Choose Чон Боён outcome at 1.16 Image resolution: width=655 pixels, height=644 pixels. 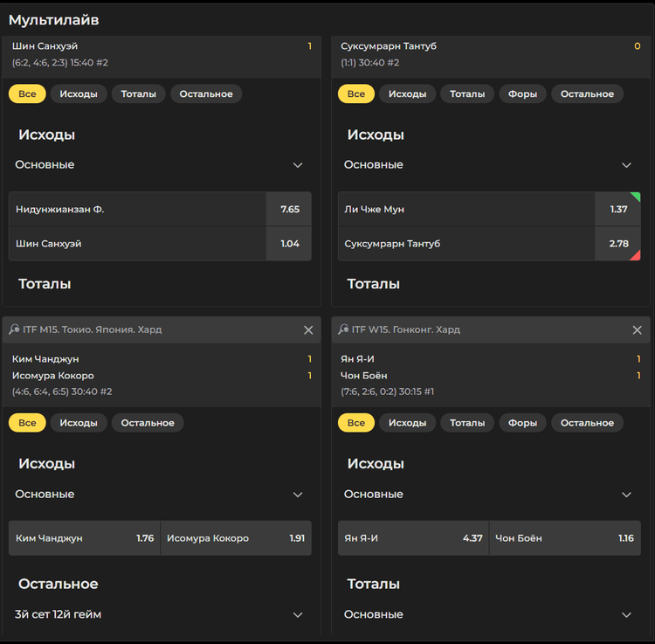click(x=565, y=538)
